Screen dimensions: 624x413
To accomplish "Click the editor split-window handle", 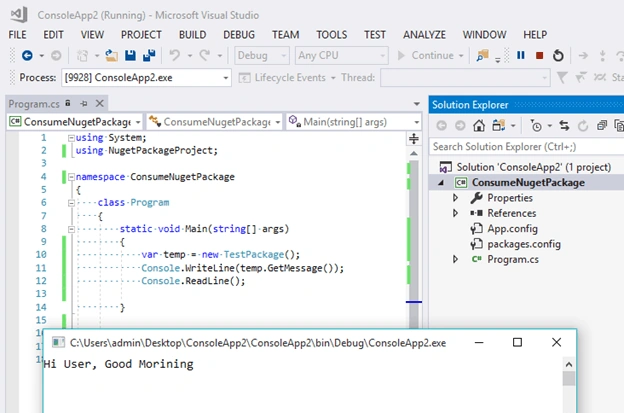I will pyautogui.click(x=414, y=138).
